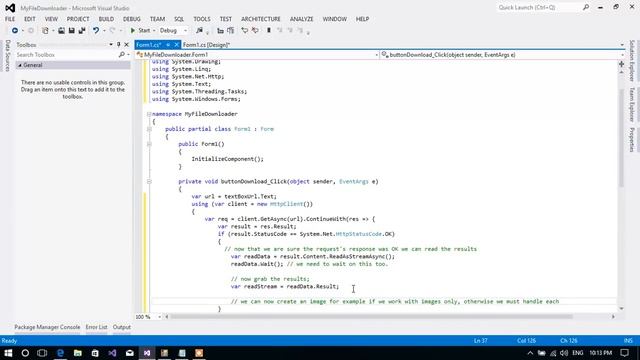Screen dimensions: 640x360
Task: Open the Data Sources side tab
Action: [x=7, y=56]
